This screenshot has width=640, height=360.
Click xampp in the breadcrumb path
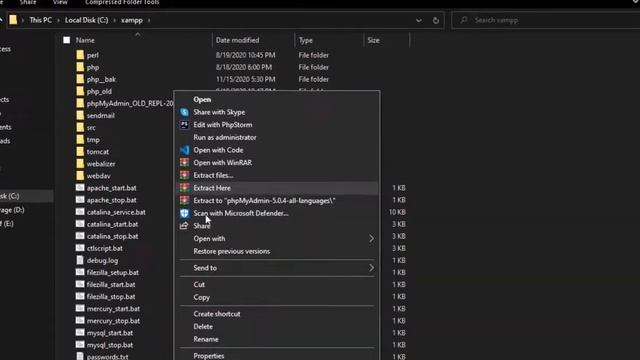coord(132,20)
